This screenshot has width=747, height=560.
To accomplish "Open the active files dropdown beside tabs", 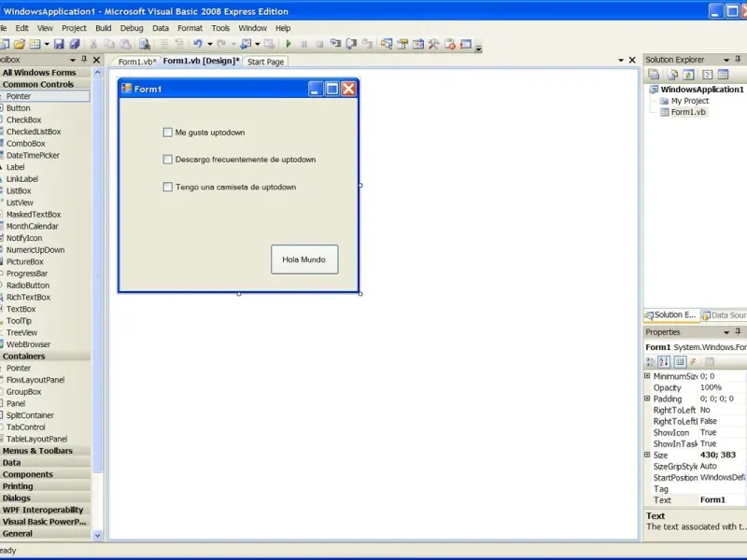I will 621,61.
